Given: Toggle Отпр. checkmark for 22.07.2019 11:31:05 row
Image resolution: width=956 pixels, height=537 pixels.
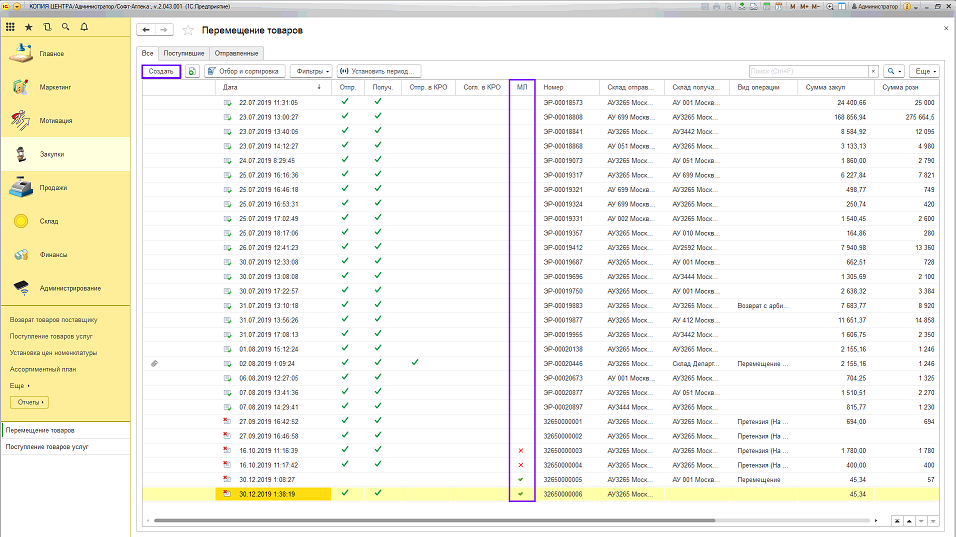Looking at the screenshot, I should [x=346, y=102].
